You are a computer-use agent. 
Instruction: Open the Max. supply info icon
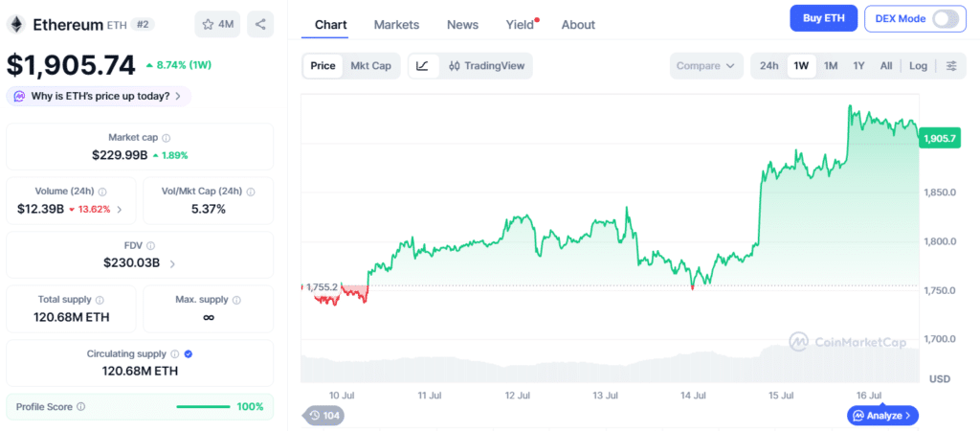click(x=236, y=300)
